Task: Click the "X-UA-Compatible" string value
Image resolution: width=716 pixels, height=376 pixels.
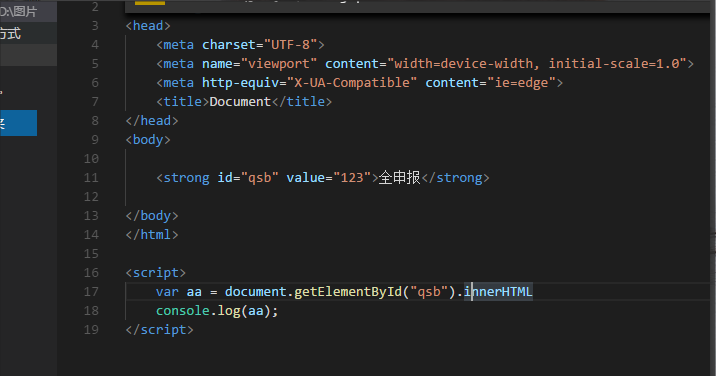Action: (x=352, y=83)
